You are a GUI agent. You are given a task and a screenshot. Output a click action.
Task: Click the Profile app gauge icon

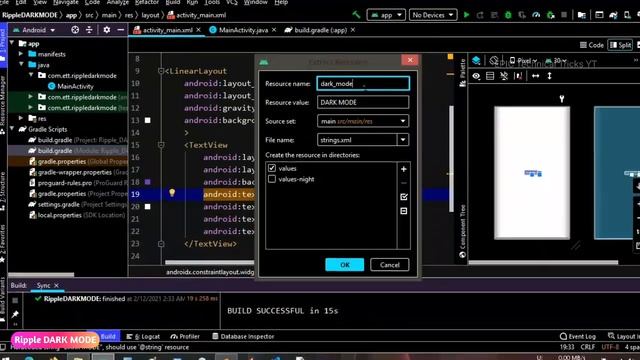[x=536, y=15]
